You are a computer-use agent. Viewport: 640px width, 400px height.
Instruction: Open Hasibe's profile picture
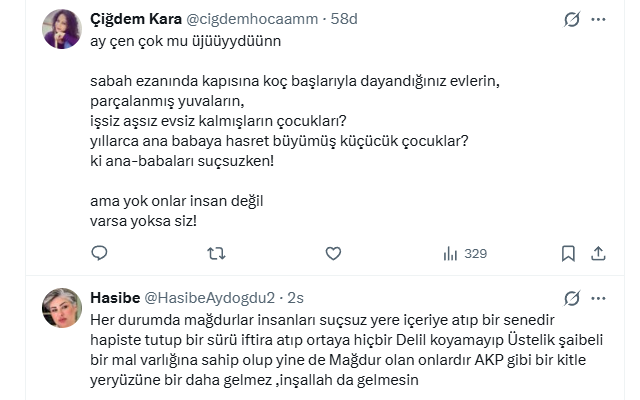pyautogui.click(x=62, y=308)
